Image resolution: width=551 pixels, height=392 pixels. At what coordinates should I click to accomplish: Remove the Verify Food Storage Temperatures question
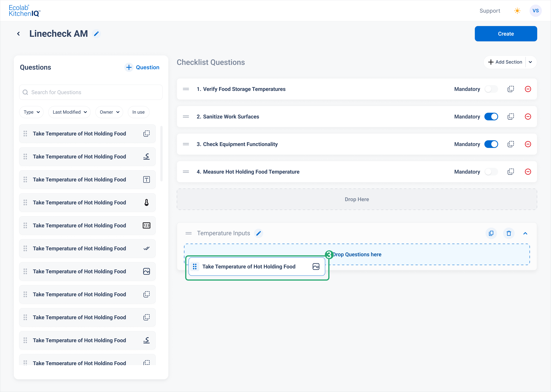tap(528, 89)
